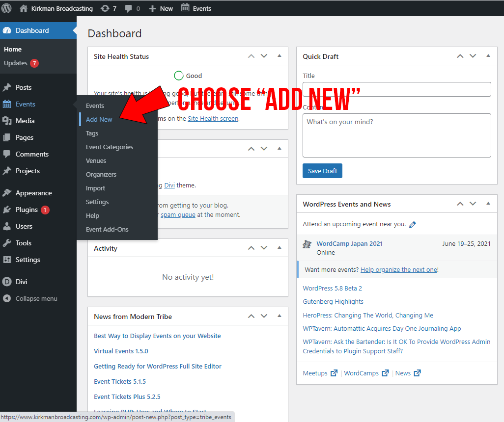Click the WordPress logo in admin bar

coord(6,8)
